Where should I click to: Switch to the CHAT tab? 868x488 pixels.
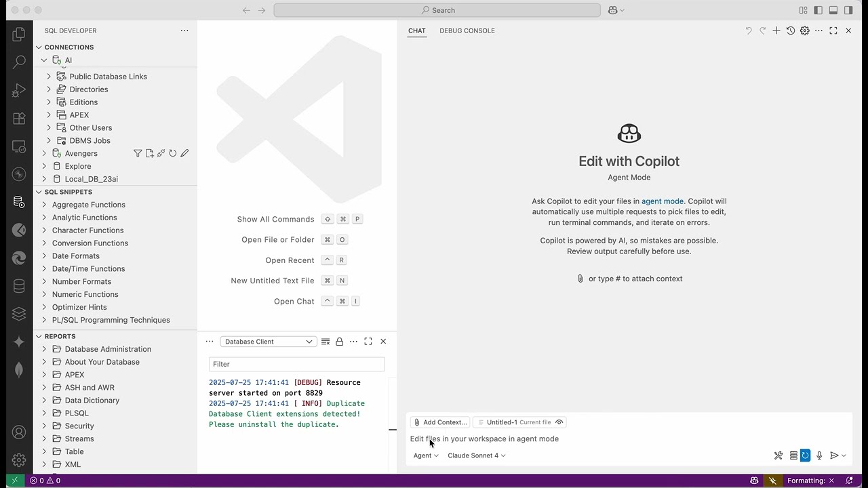[417, 30]
